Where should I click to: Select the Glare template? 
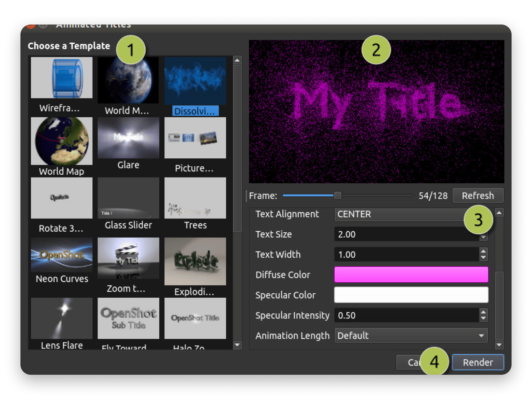128,138
